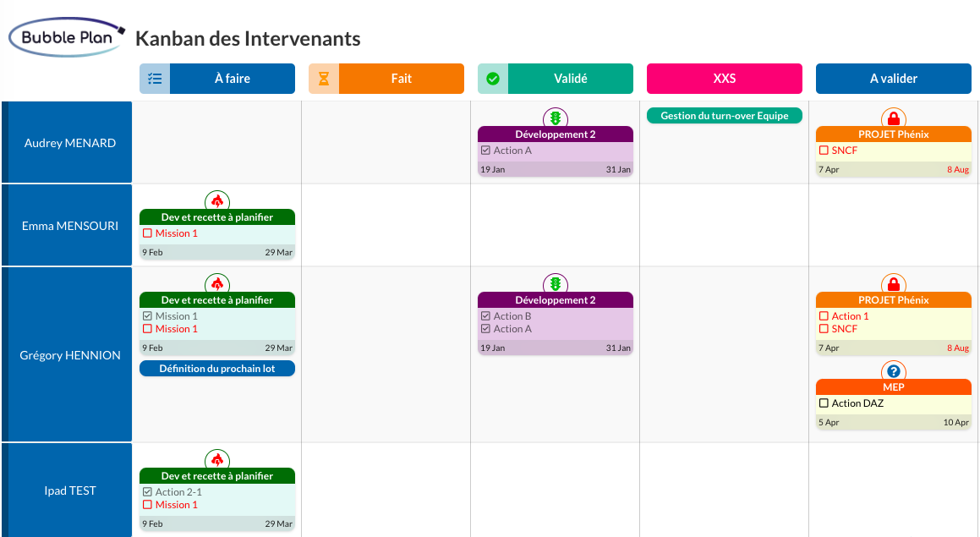Click the green color bar of Ipad TEST's card
Image resolution: width=980 pixels, height=537 pixels.
click(x=216, y=475)
